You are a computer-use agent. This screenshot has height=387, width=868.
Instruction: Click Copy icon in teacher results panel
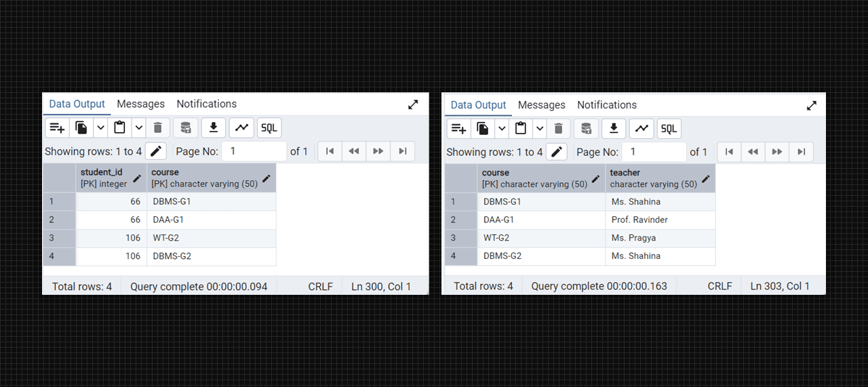[x=483, y=129]
